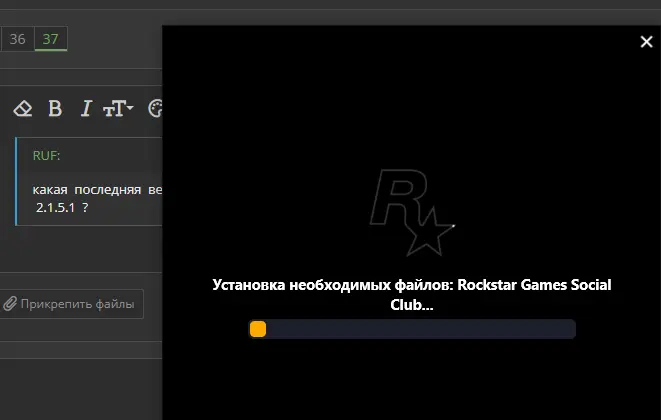Click the installation progress bar

(x=412, y=329)
